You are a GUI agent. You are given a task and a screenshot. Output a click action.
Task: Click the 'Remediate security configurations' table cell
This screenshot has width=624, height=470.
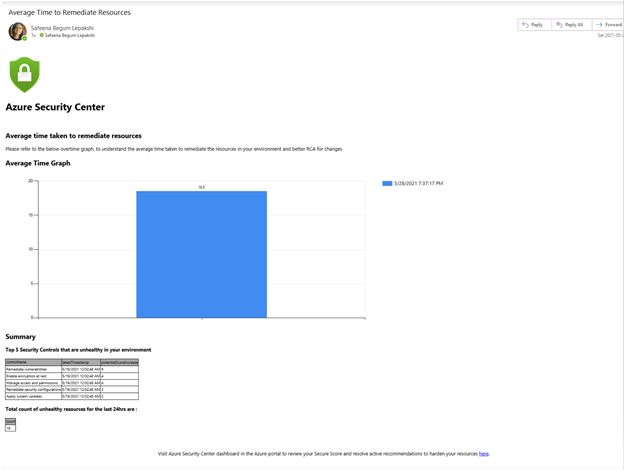[x=33, y=390]
